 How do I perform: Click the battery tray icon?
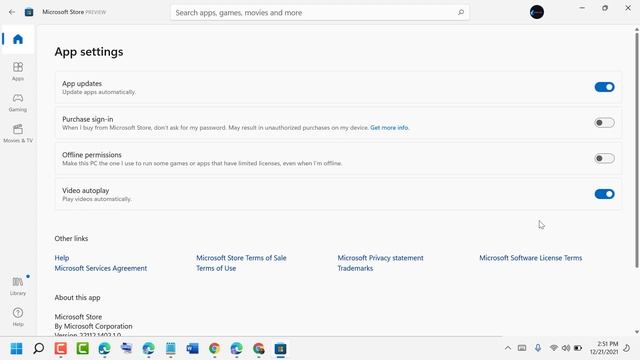pos(578,348)
